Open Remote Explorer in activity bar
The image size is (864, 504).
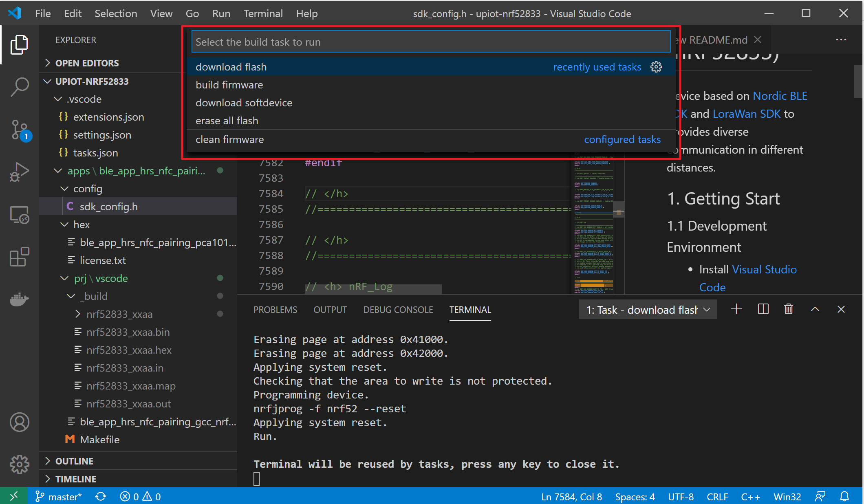[19, 214]
